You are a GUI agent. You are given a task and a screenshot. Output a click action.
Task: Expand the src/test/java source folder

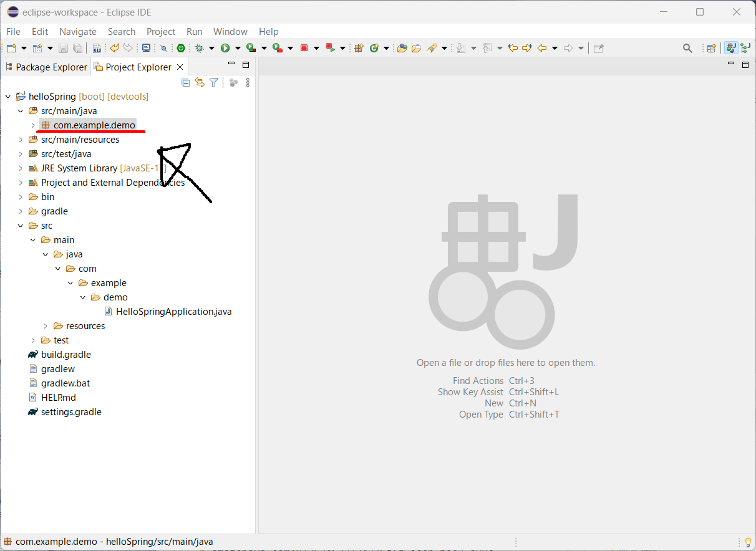point(20,153)
